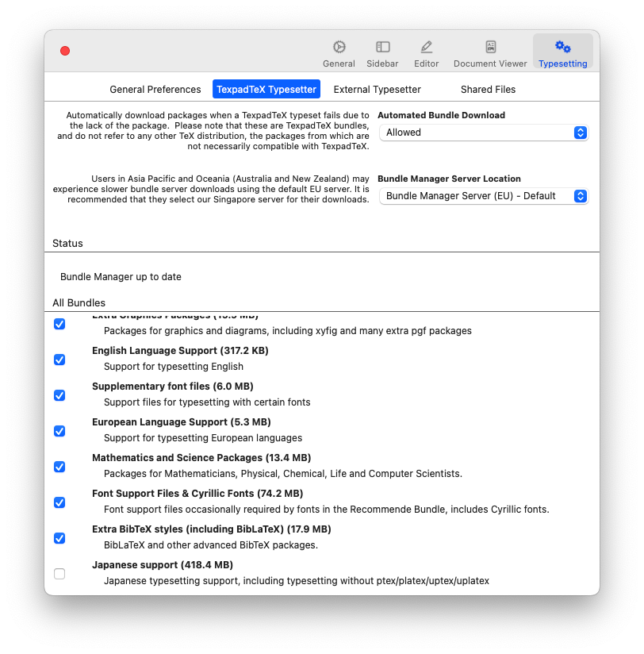
Task: Click description mentioning the Recommende Bundle
Action: click(327, 510)
